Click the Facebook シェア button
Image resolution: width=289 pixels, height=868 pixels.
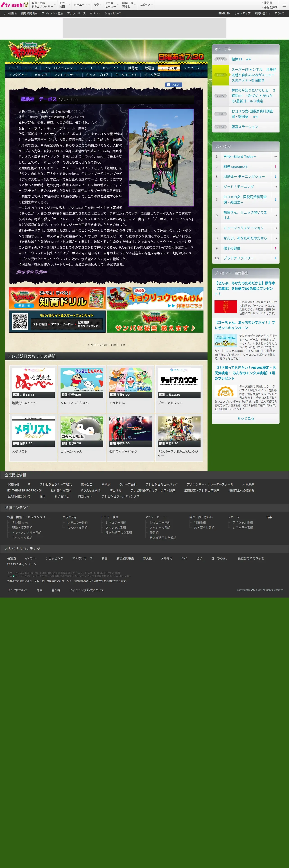(x=173, y=85)
